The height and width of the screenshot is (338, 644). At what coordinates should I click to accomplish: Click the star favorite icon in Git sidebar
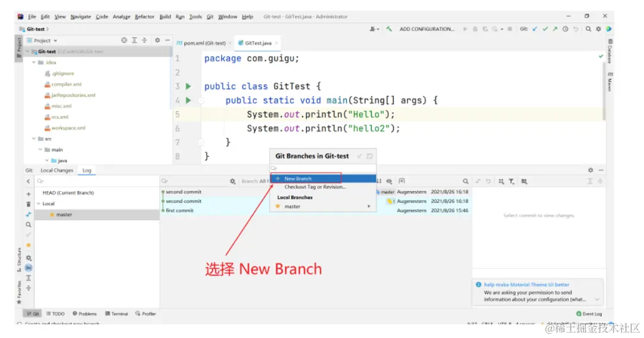29,245
